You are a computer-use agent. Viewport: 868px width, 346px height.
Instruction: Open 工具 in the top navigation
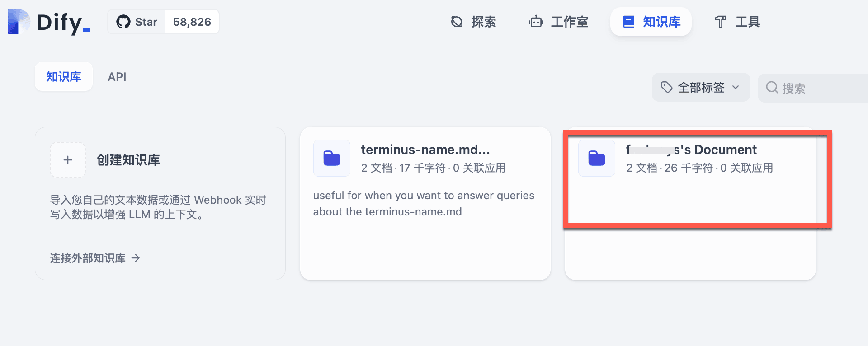[x=737, y=22]
